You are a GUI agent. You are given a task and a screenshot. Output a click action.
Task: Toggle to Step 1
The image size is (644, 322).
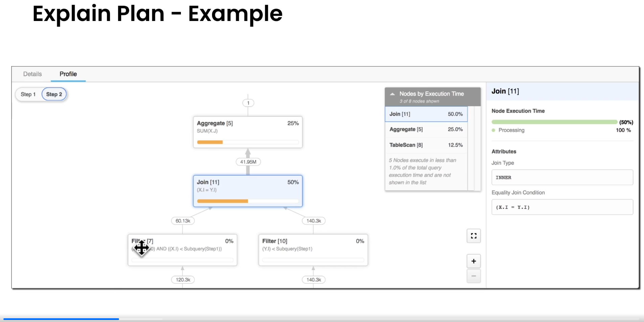coord(28,94)
